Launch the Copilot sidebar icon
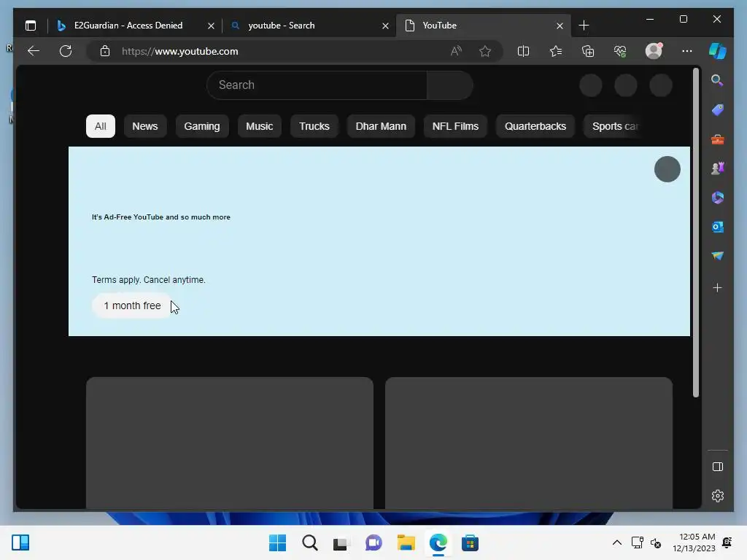Image resolution: width=747 pixels, height=560 pixels. click(718, 51)
